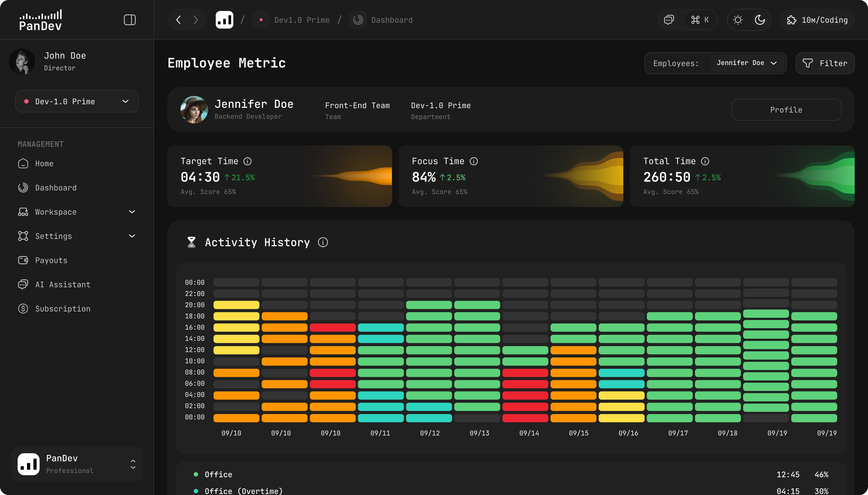This screenshot has width=868, height=495.
Task: Open Dev-1.0 Prime department dropdown
Action: click(x=77, y=101)
